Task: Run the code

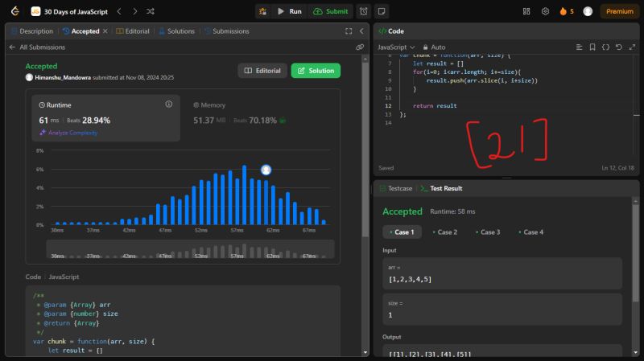Action: (x=290, y=11)
